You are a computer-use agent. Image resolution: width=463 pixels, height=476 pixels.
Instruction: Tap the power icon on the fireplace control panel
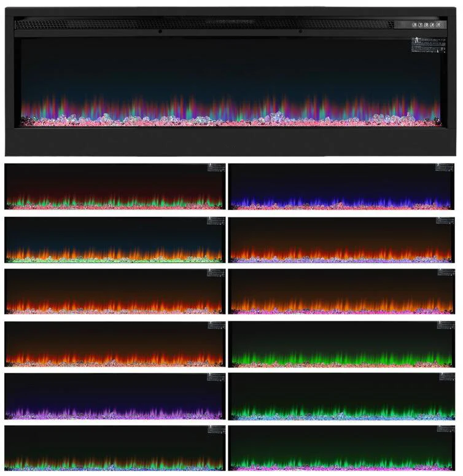(438, 25)
